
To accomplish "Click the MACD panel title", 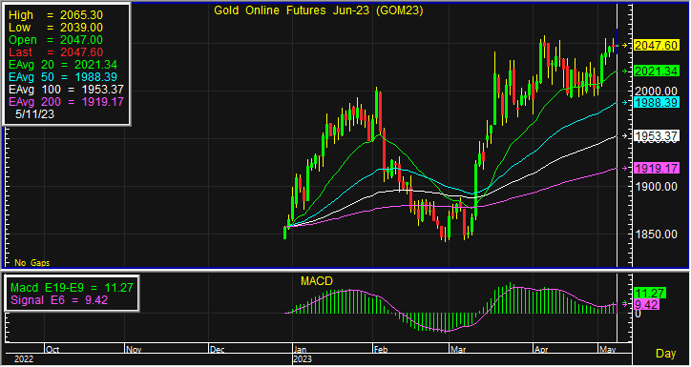I will point(316,281).
